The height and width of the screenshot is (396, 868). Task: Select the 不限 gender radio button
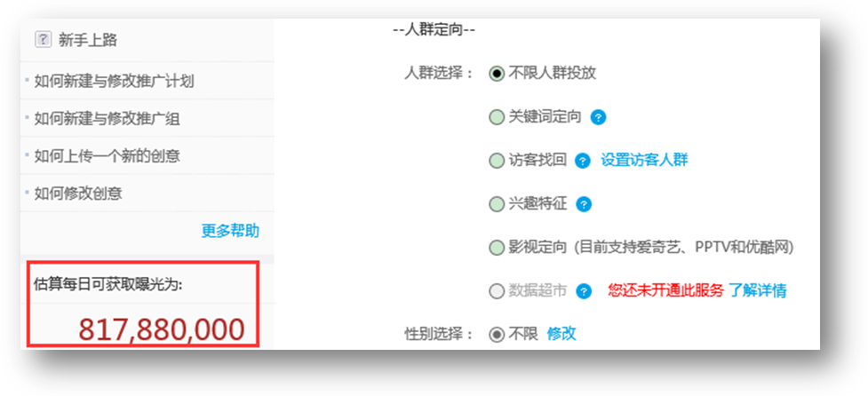[497, 334]
